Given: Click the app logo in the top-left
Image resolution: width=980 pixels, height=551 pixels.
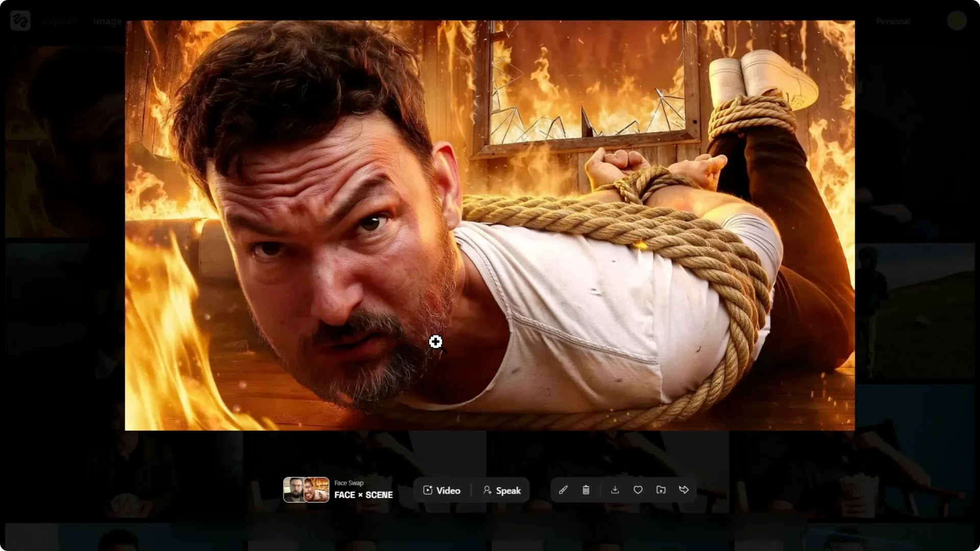Looking at the screenshot, I should coord(20,20).
